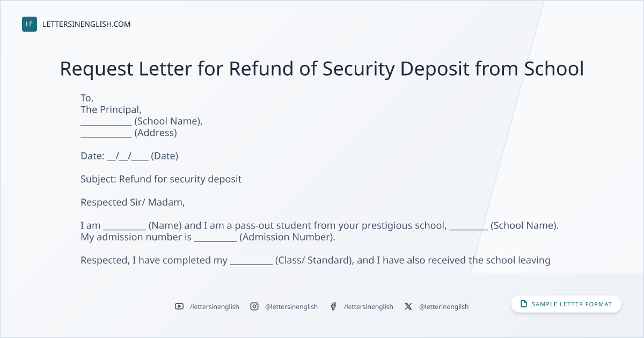644x338 pixels.
Task: Click the 'Respected Sir/ Madam' salutation
Action: (133, 202)
